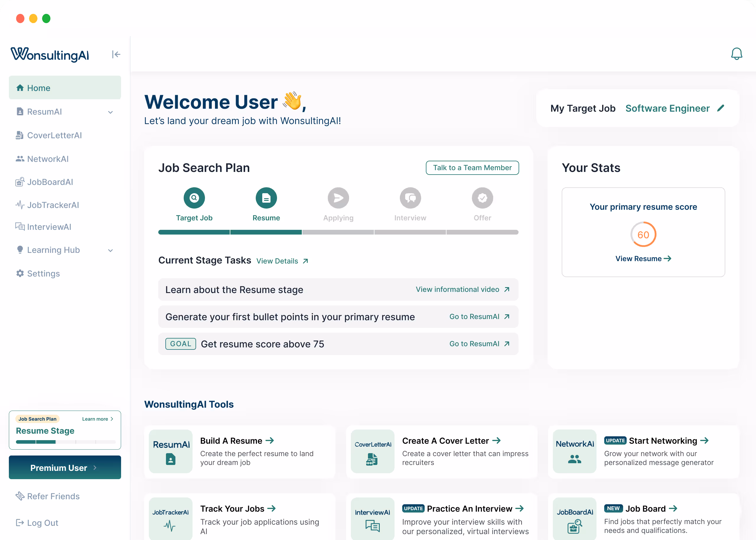
Task: Expand the ResumAI menu chevron
Action: coord(110,112)
